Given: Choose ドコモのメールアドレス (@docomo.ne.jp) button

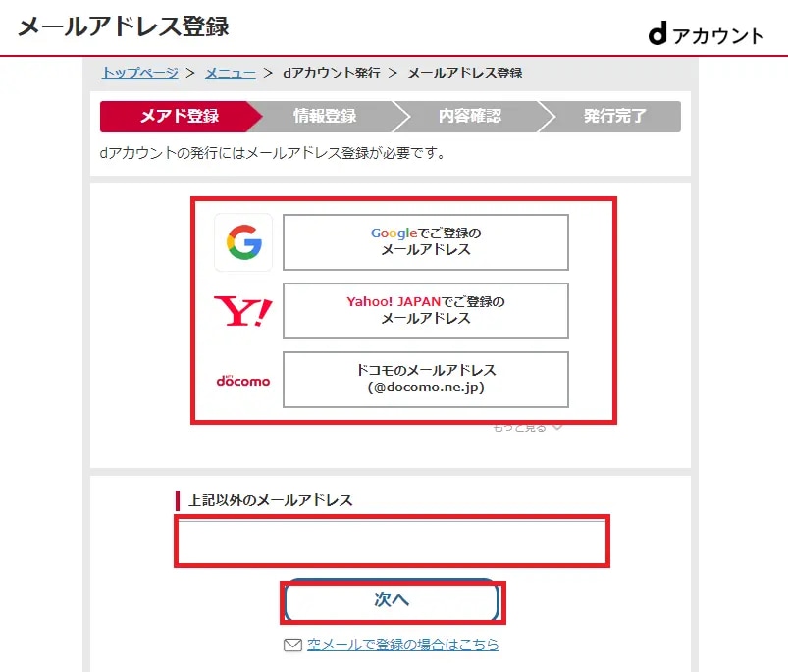Looking at the screenshot, I should coord(426,380).
